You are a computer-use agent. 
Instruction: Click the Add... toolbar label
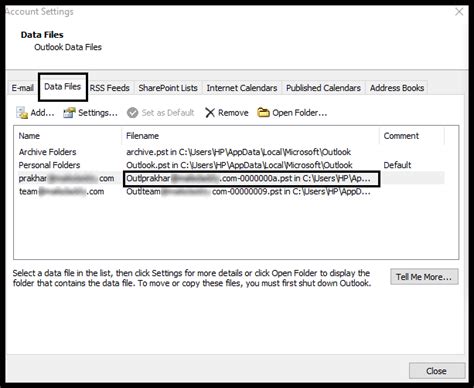42,113
